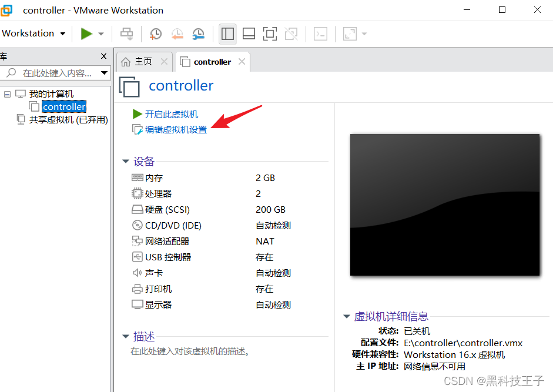Screen dimensions: 553x392
Task: Click the network adapter icon
Action: [x=137, y=241]
